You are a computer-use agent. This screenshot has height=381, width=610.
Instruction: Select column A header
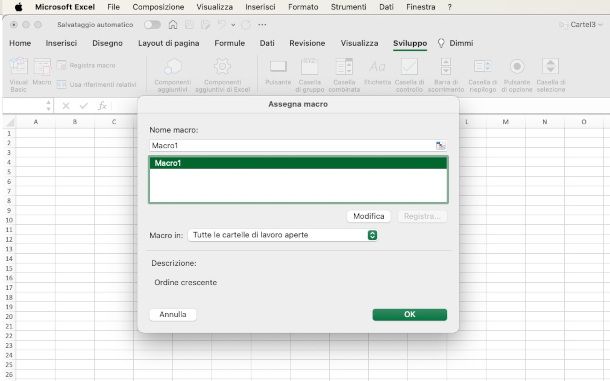36,122
